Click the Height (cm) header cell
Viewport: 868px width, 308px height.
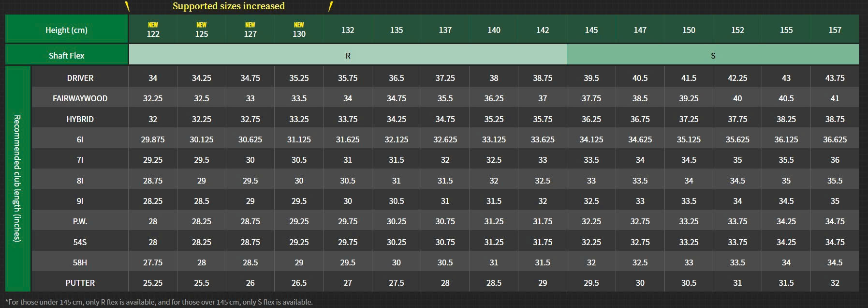click(66, 30)
